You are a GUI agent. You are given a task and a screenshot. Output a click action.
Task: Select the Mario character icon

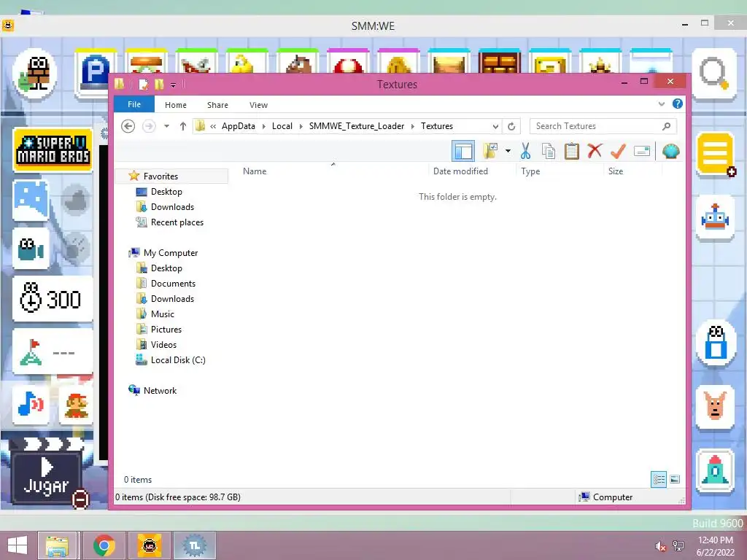click(76, 404)
